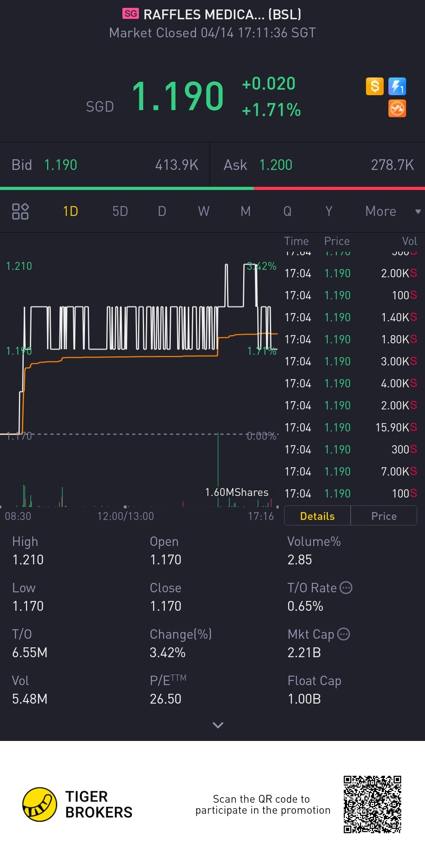Tap Scan the QR code promotion text
Viewport: 425px width, 868px height.
click(x=263, y=805)
